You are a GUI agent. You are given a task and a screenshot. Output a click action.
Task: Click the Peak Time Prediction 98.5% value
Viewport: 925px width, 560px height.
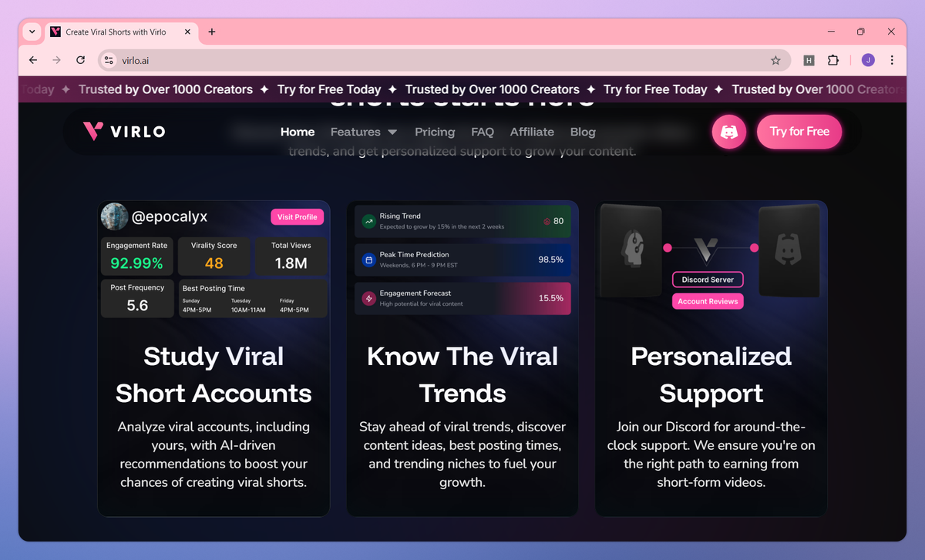pyautogui.click(x=550, y=260)
